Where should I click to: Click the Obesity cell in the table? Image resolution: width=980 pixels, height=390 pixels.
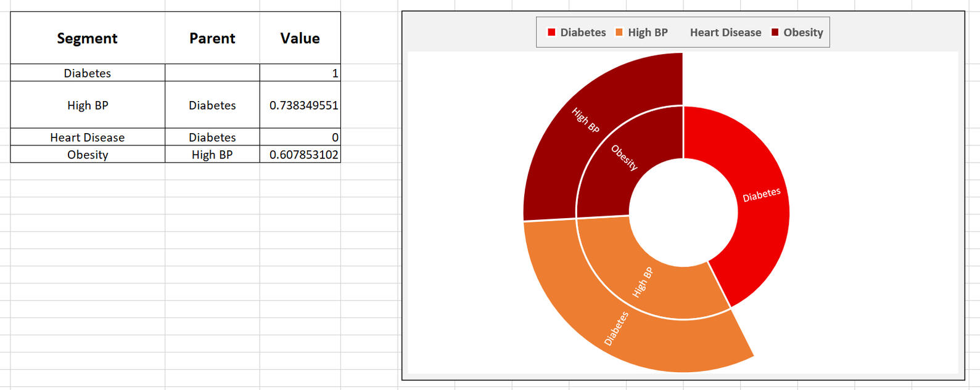coord(88,155)
